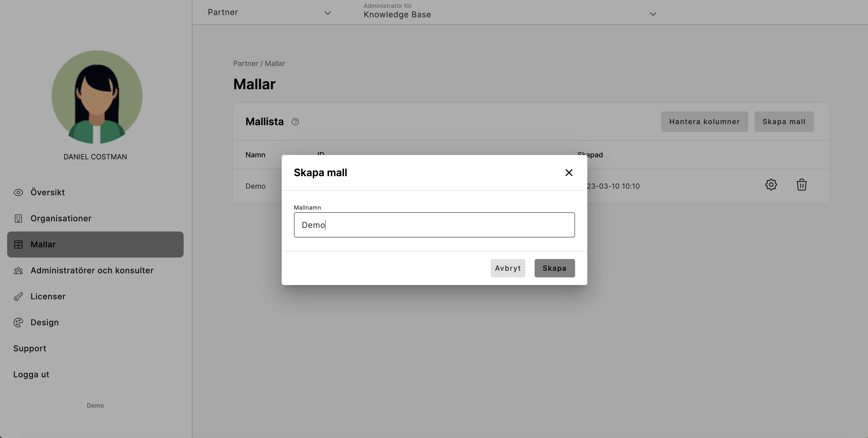Viewport: 868px width, 438px height.
Task: Click the Licenser key icon
Action: click(x=18, y=297)
